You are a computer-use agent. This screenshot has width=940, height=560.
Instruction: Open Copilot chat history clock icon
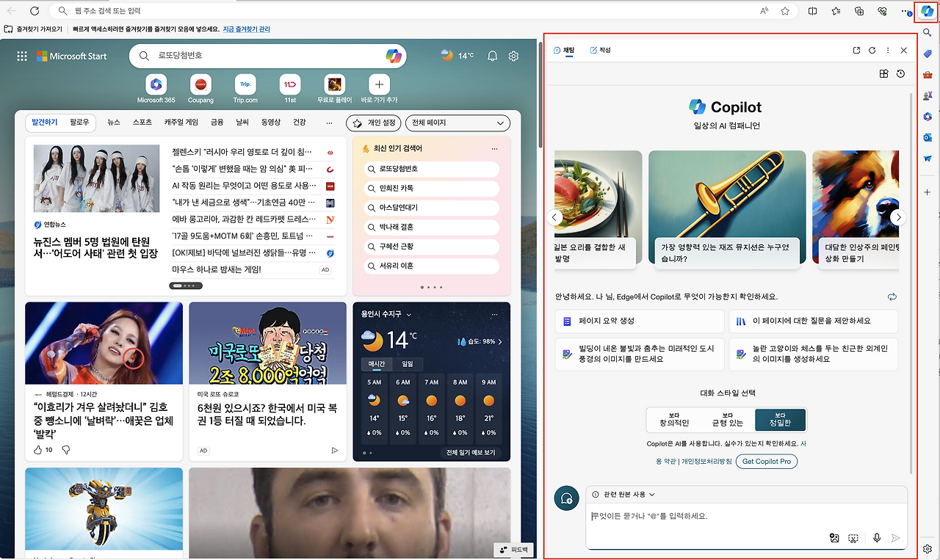coord(900,74)
